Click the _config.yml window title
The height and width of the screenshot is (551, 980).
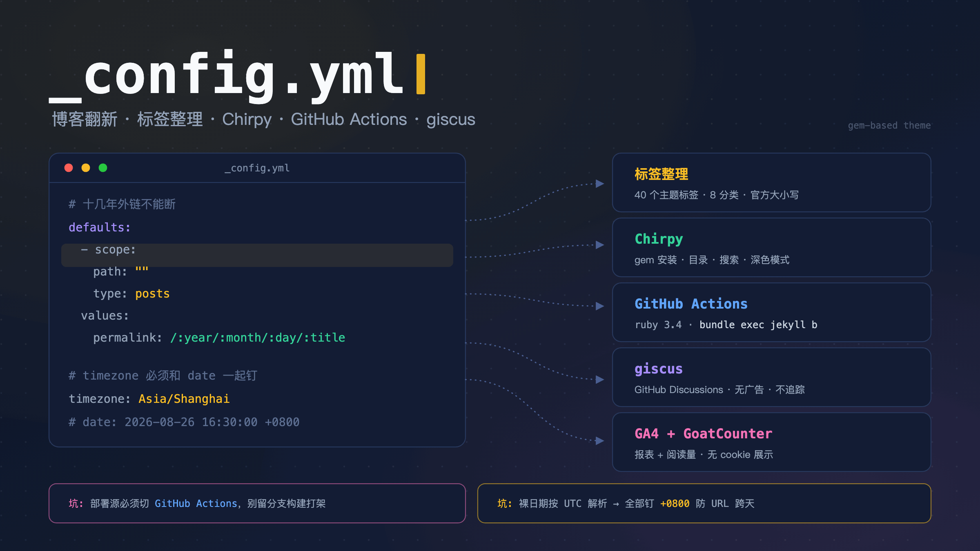(x=257, y=168)
